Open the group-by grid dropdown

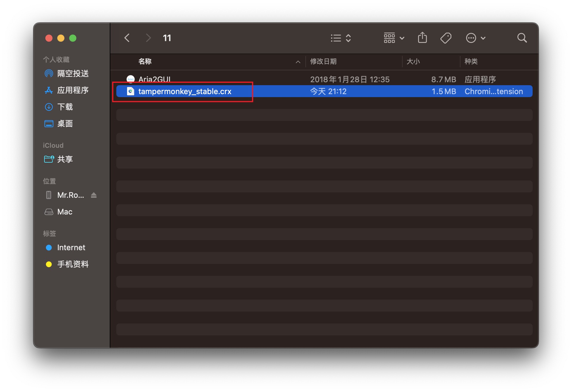(394, 38)
